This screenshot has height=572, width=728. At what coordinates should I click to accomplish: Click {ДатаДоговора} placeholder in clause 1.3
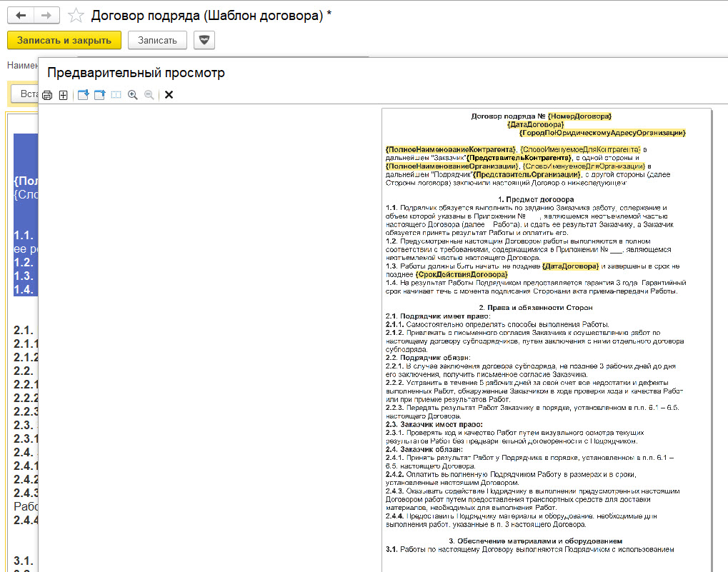pos(571,266)
